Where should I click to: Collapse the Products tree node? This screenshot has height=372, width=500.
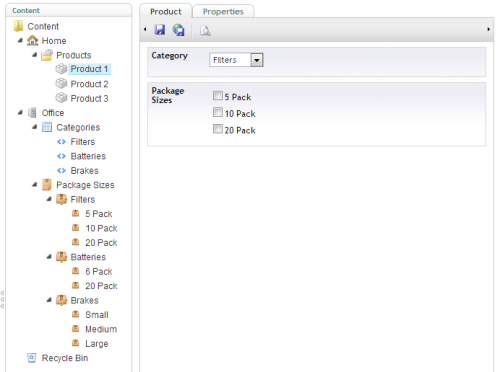(x=35, y=55)
